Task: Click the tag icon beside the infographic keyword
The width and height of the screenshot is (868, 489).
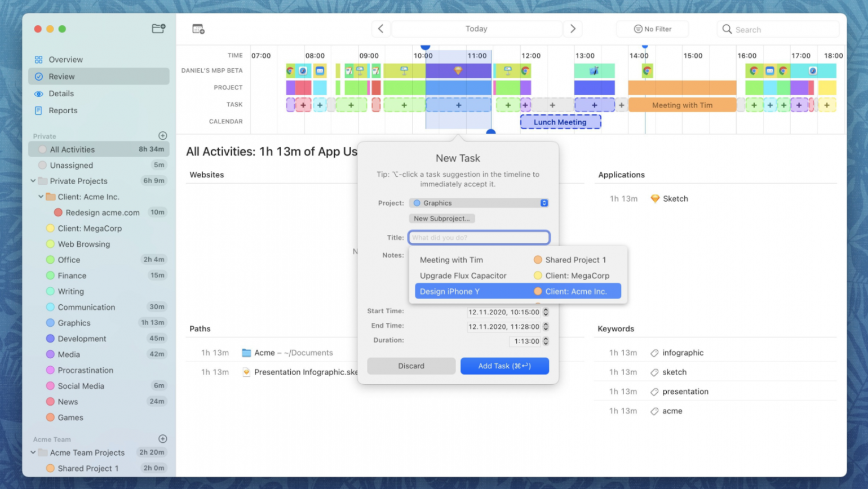Action: (x=654, y=353)
